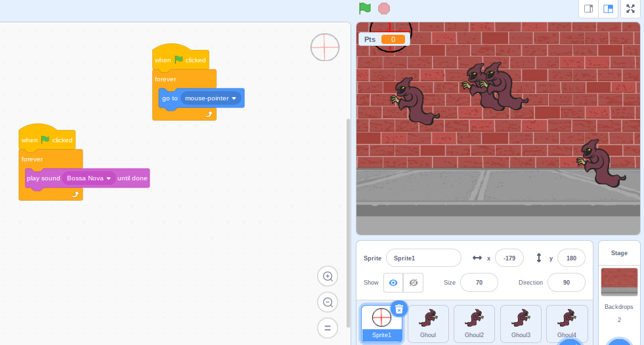The height and width of the screenshot is (345, 644).
Task: Click the Size value field
Action: tap(479, 283)
